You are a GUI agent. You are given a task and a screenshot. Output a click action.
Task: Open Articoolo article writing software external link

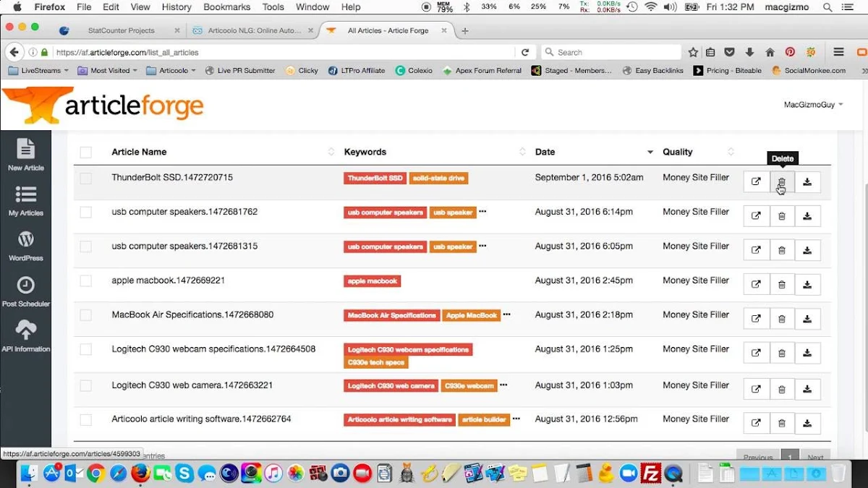click(x=756, y=424)
